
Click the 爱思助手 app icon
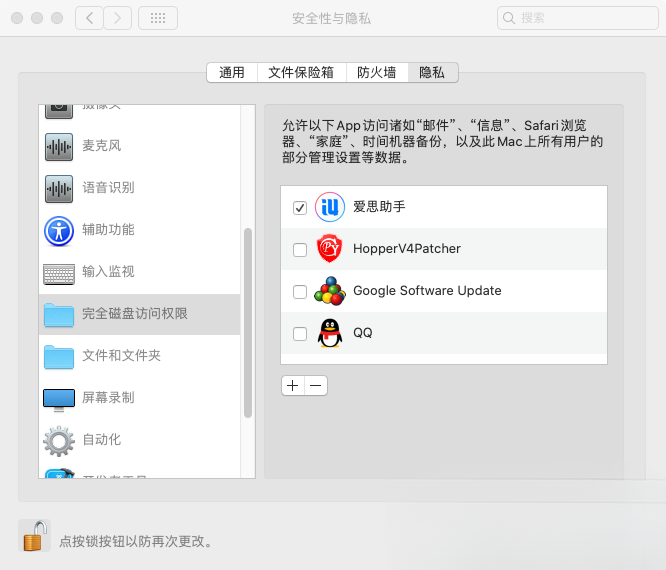tap(330, 207)
